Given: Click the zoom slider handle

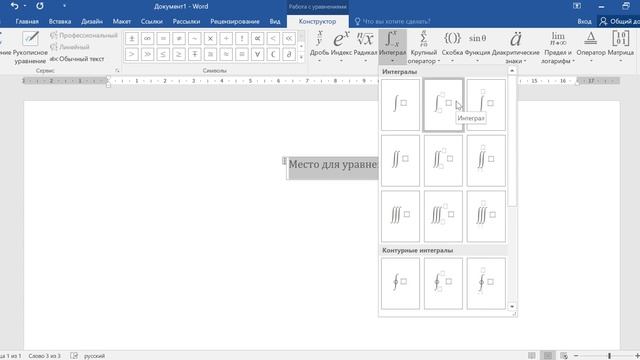Looking at the screenshot, I should (x=609, y=356).
